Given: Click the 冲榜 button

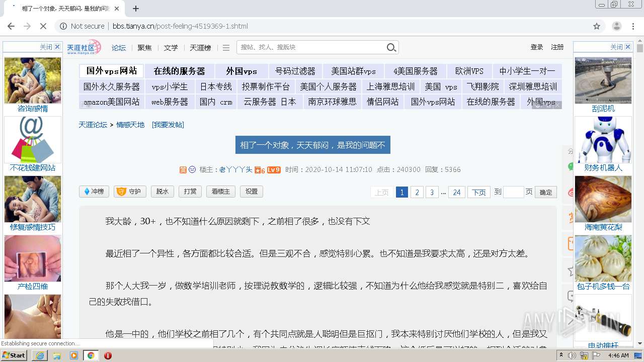Looking at the screenshot, I should 94,192.
